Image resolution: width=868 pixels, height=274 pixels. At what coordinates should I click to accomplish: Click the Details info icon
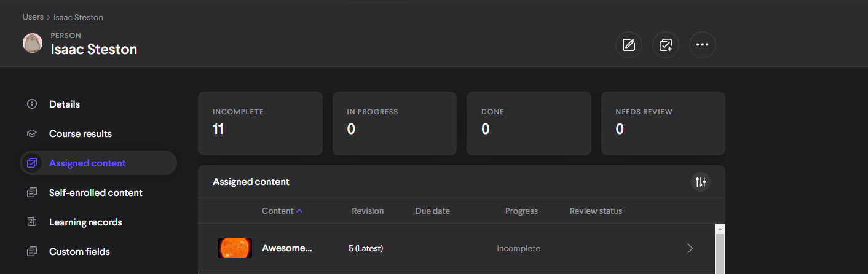tap(32, 104)
